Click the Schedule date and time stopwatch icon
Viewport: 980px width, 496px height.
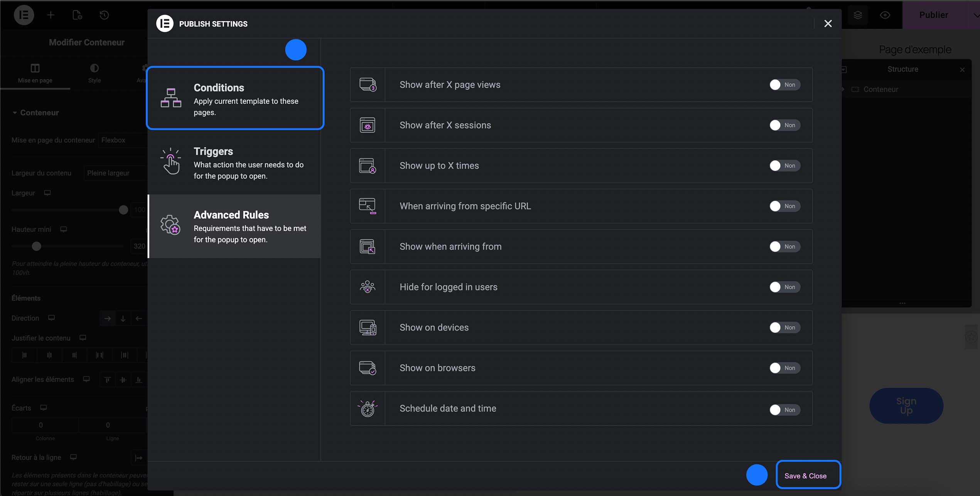point(368,409)
